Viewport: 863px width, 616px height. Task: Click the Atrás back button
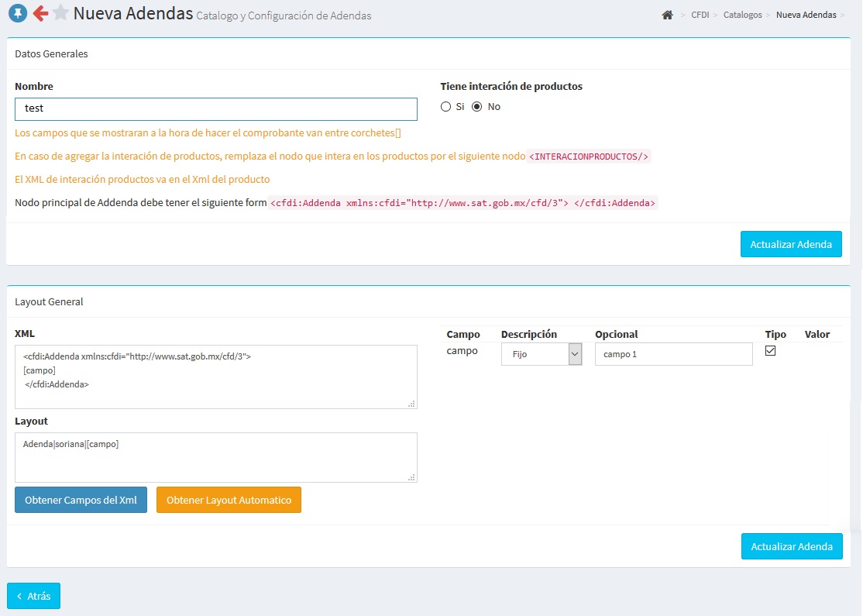pyautogui.click(x=33, y=596)
